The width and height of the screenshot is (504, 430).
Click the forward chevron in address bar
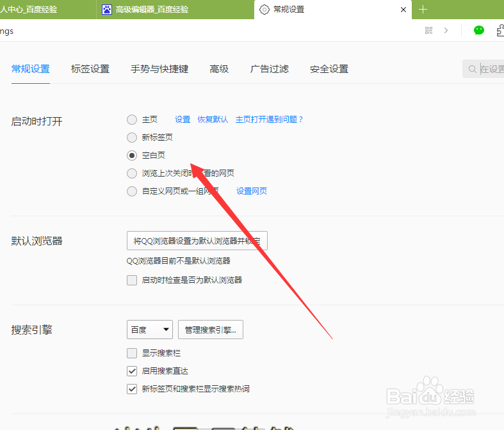point(446,31)
